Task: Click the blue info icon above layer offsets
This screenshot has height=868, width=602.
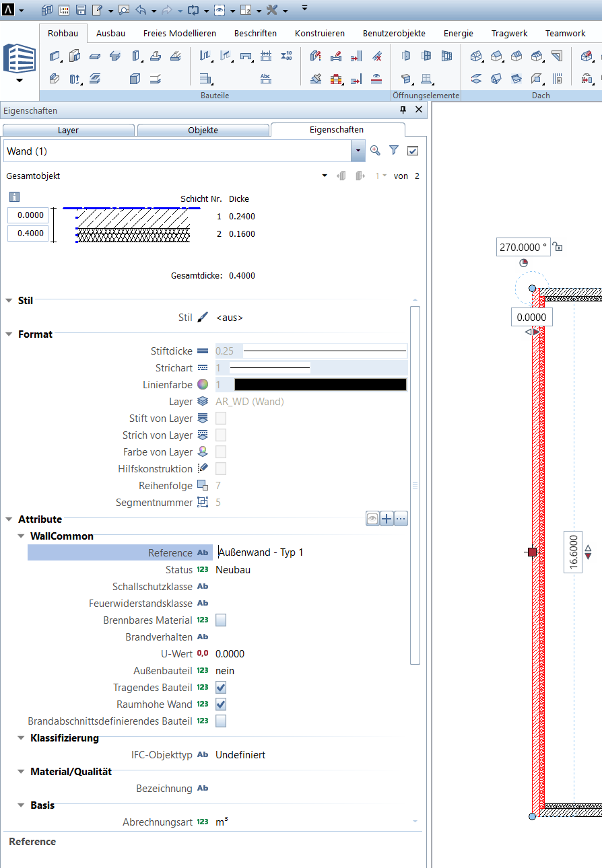Action: pos(14,197)
